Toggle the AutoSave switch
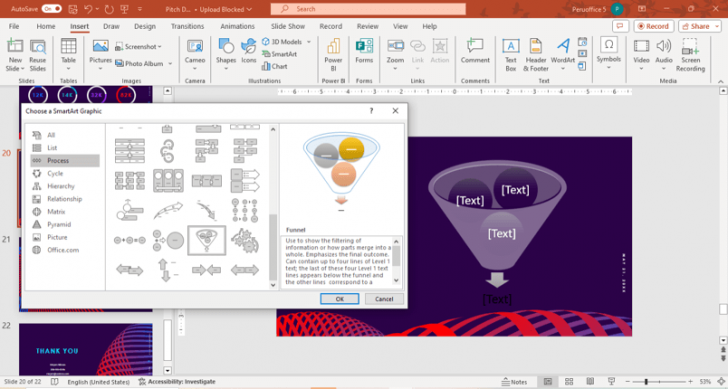 [x=51, y=9]
